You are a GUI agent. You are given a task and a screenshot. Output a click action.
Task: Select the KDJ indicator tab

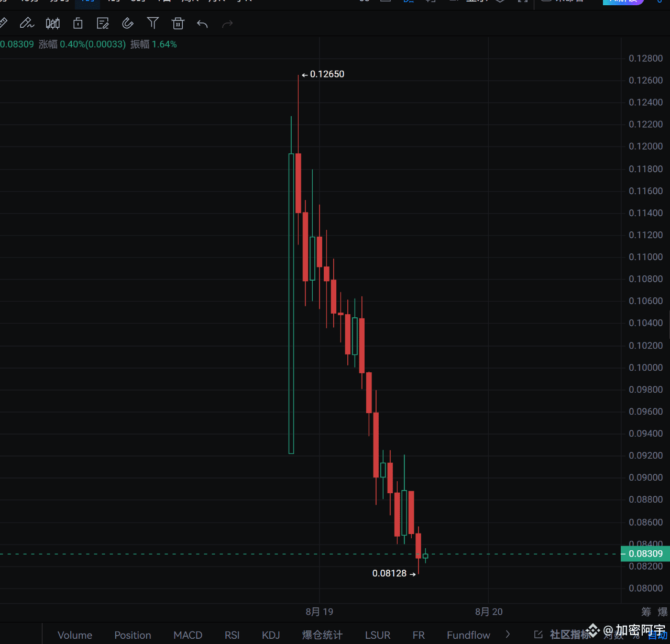[x=271, y=635]
